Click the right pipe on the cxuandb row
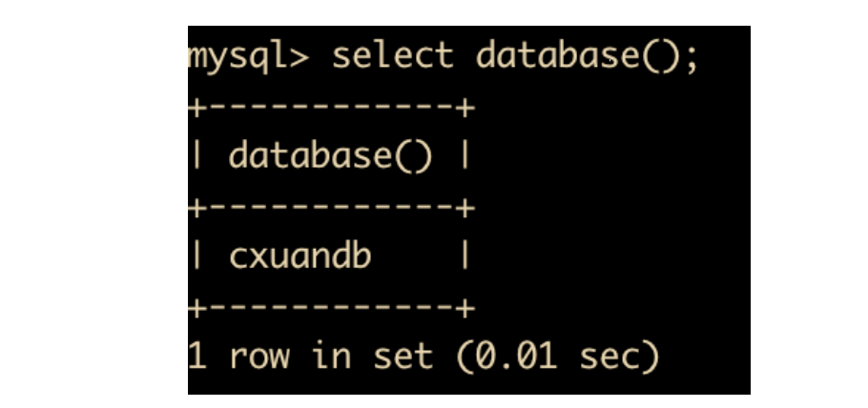This screenshot has height=408, width=868. click(x=465, y=256)
